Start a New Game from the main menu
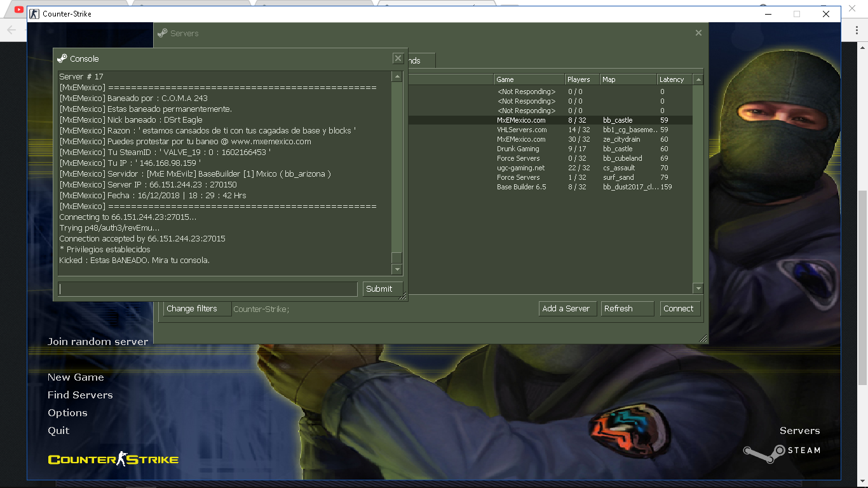The height and width of the screenshot is (488, 868). (x=76, y=377)
